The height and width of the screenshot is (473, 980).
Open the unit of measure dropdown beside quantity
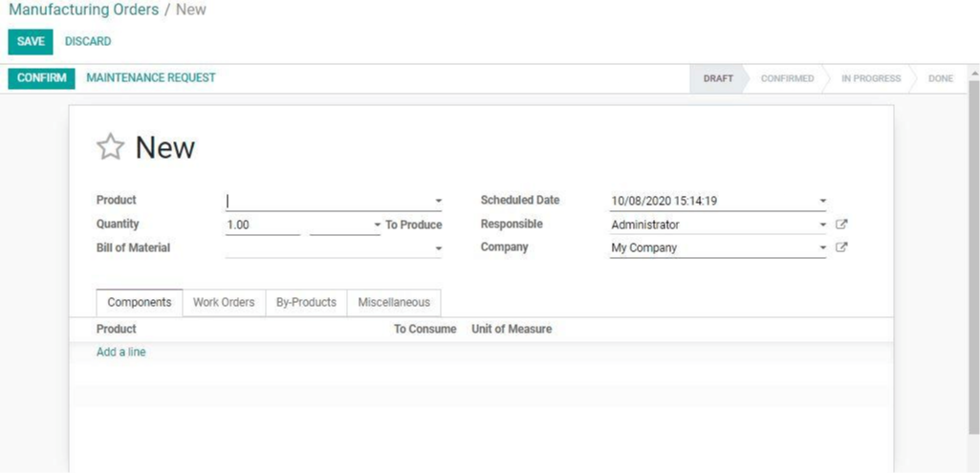click(x=345, y=225)
